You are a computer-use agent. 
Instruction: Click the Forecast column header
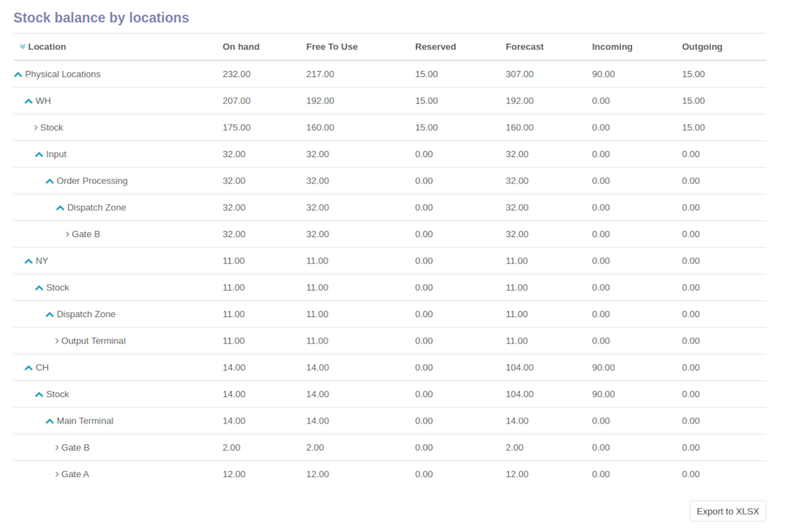[x=524, y=47]
